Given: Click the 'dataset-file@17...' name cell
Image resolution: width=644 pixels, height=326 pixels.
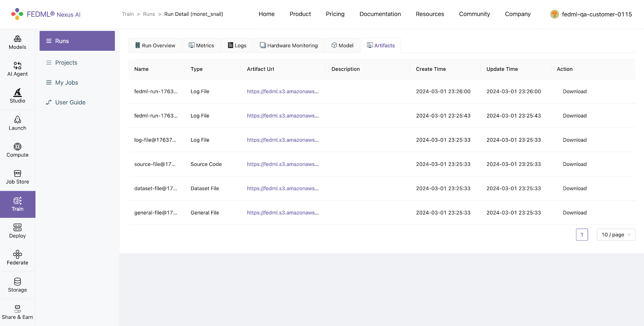Looking at the screenshot, I should 155,188.
